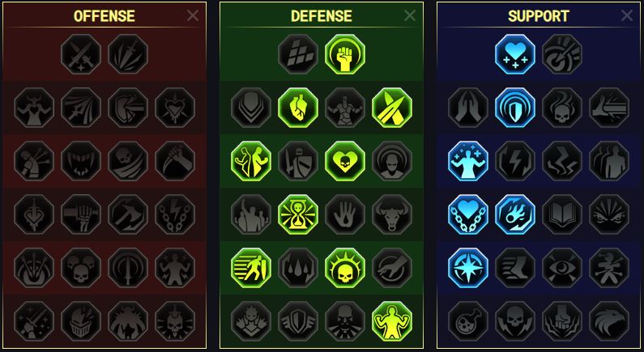Toggle the green flexing figure mastery
The width and height of the screenshot is (644, 352).
392,320
